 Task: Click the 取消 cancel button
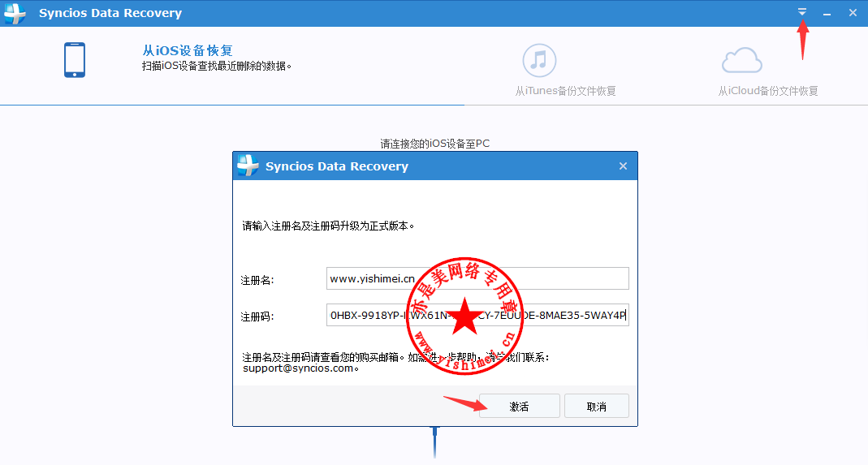pyautogui.click(x=597, y=407)
